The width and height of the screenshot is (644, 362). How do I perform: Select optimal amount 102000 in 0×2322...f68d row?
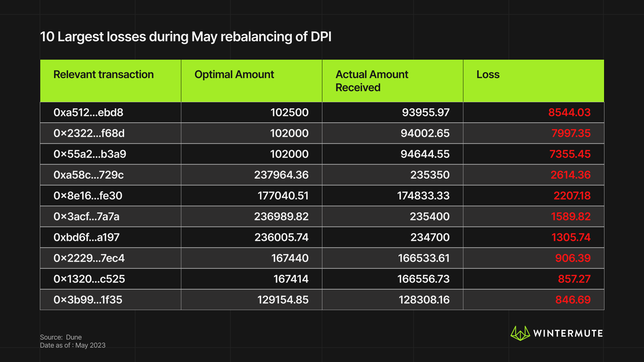point(289,133)
